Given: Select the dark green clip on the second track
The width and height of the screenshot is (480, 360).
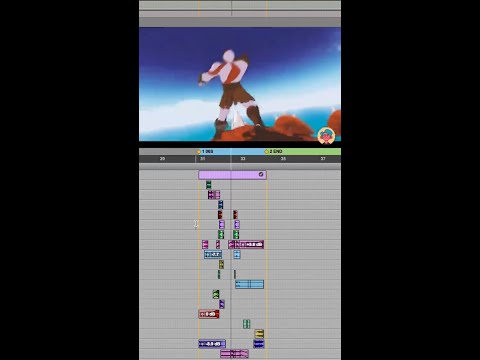Looking at the screenshot, I should pyautogui.click(x=208, y=185).
